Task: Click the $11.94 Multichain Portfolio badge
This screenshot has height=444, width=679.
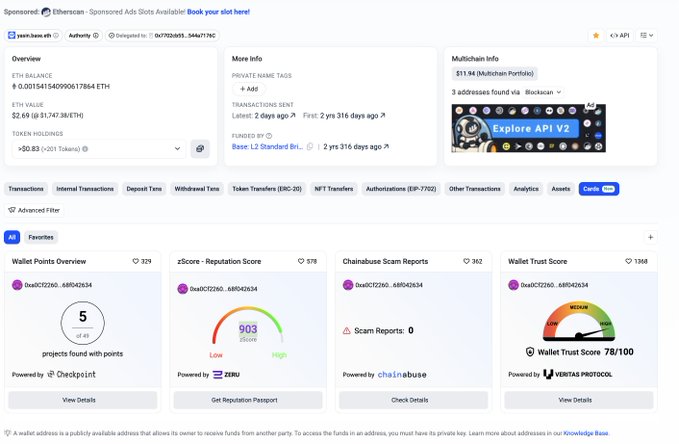Action: pyautogui.click(x=495, y=74)
